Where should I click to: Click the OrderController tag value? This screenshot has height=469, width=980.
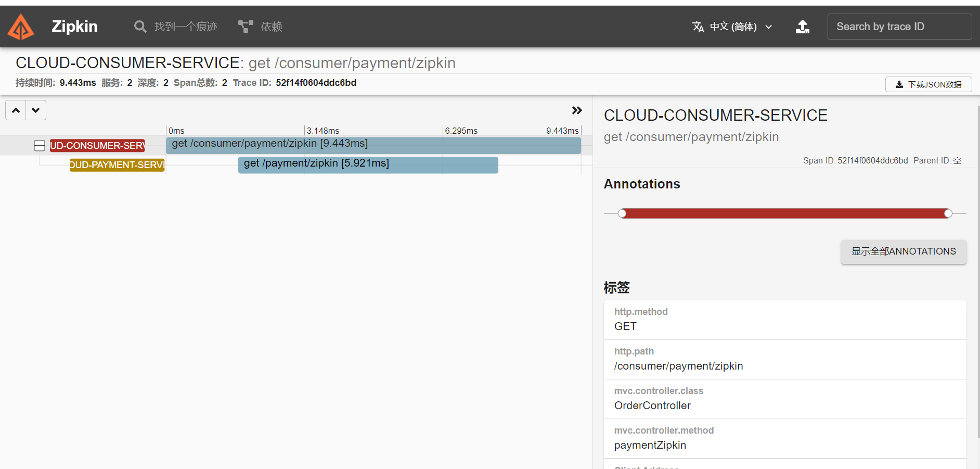pyautogui.click(x=652, y=405)
